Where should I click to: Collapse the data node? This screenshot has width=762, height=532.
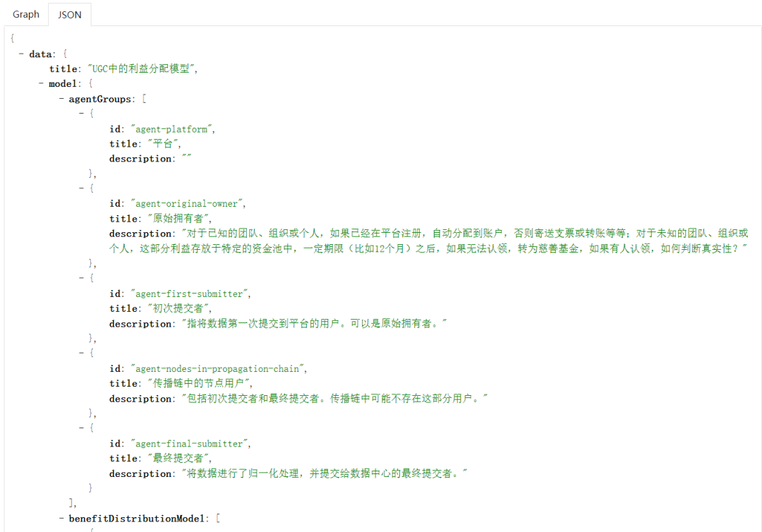coord(21,54)
